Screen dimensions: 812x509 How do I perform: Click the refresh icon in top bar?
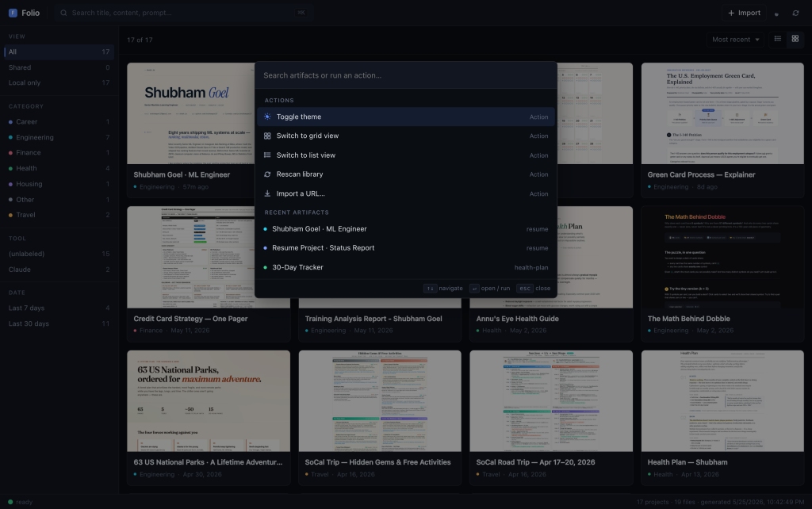pyautogui.click(x=795, y=13)
